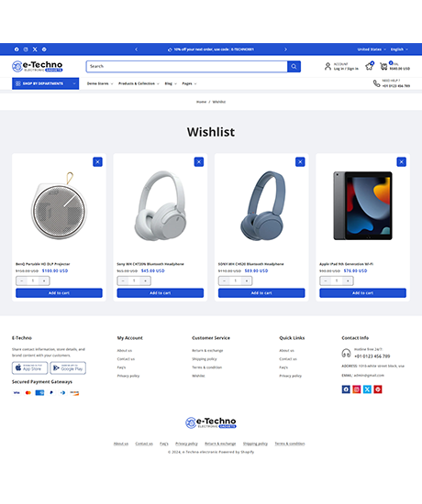Open the English language dropdown
This screenshot has height=504, width=422.
click(399, 49)
